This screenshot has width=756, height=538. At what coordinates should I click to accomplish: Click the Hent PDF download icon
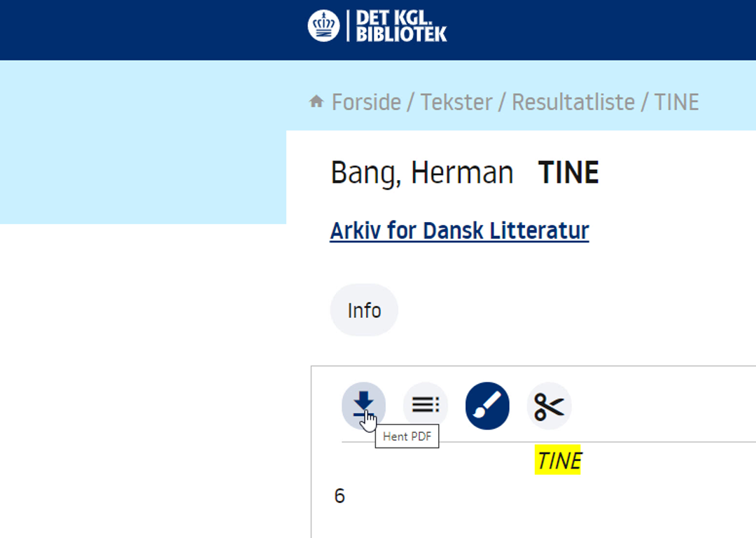pos(363,406)
